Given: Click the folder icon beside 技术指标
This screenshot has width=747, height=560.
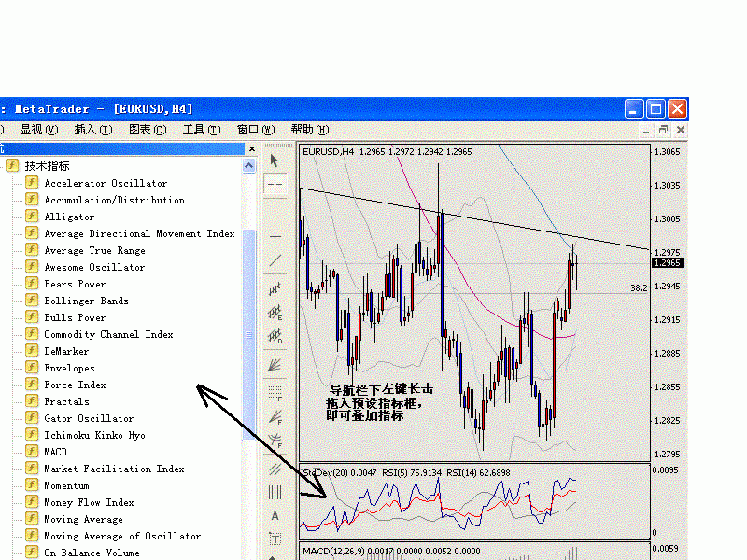Looking at the screenshot, I should click(12, 166).
